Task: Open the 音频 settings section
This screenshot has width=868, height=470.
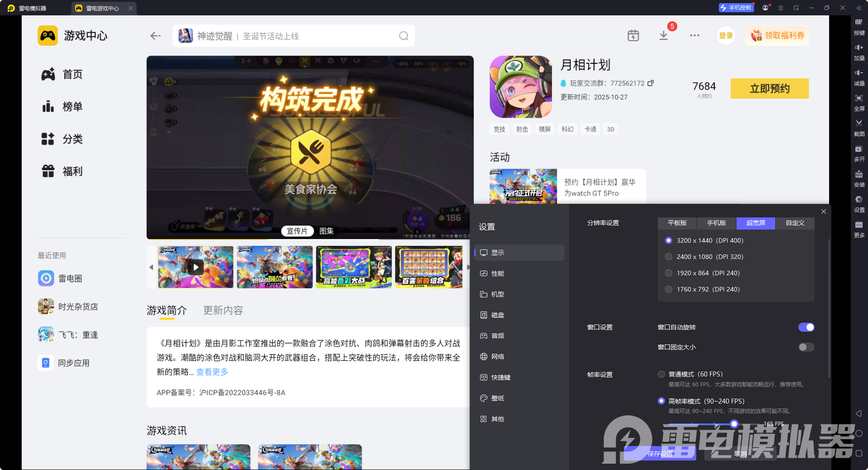Action: [519, 336]
